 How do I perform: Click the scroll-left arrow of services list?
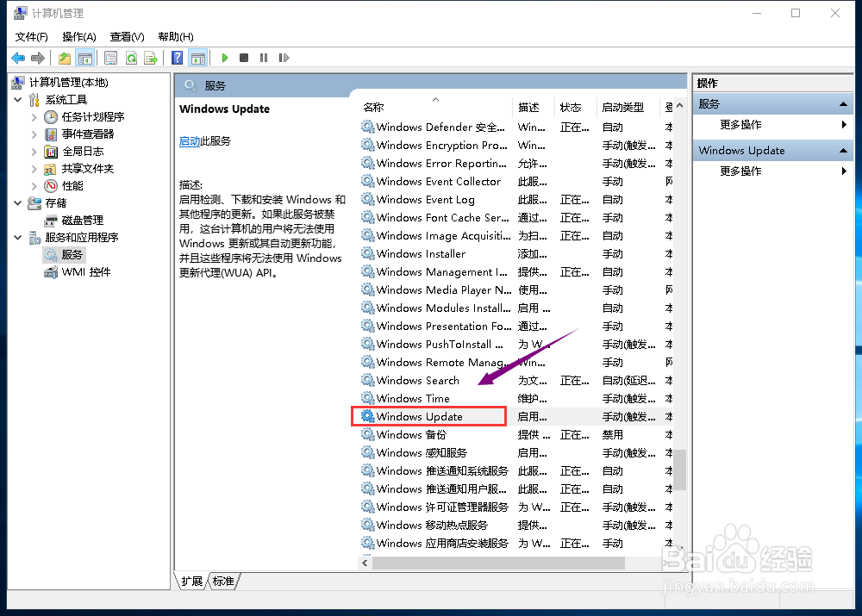point(365,563)
